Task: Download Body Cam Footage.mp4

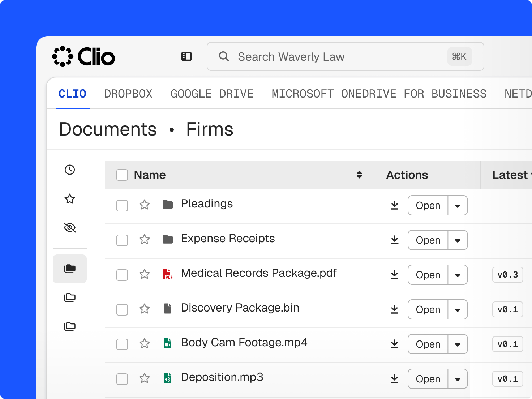Action: [395, 344]
